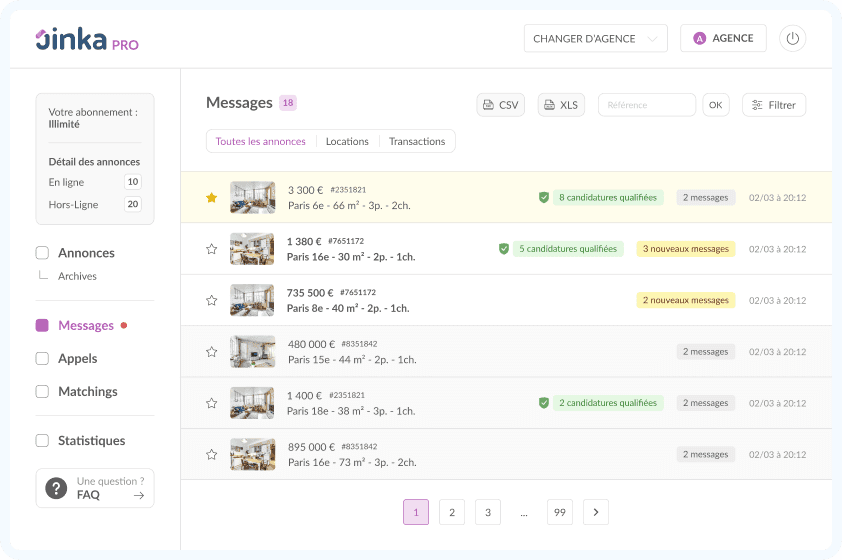842x560 pixels.
Task: Select the Annonces sidebar item
Action: click(86, 253)
